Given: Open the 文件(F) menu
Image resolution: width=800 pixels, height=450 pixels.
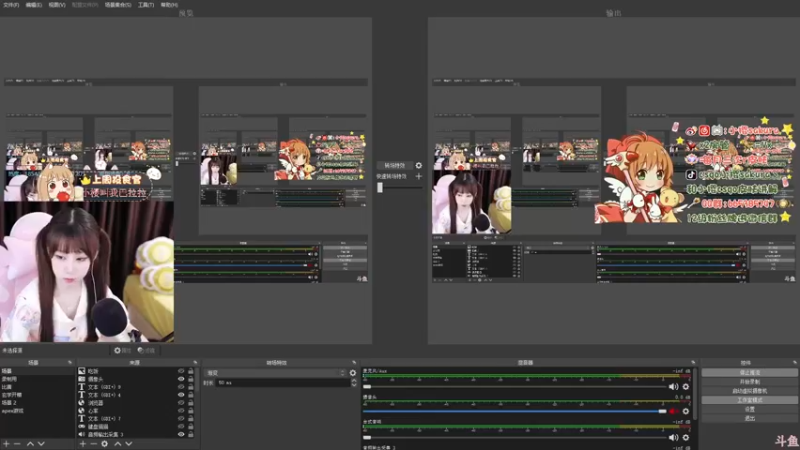Looking at the screenshot, I should tap(11, 5).
